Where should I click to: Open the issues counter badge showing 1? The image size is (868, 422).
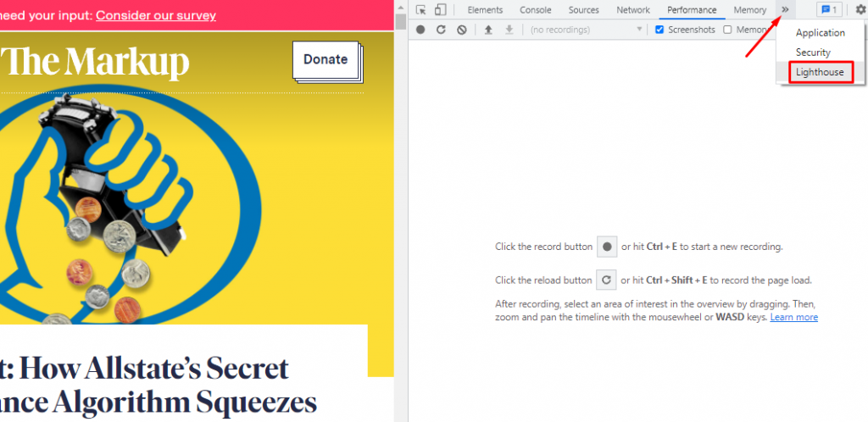click(x=829, y=10)
